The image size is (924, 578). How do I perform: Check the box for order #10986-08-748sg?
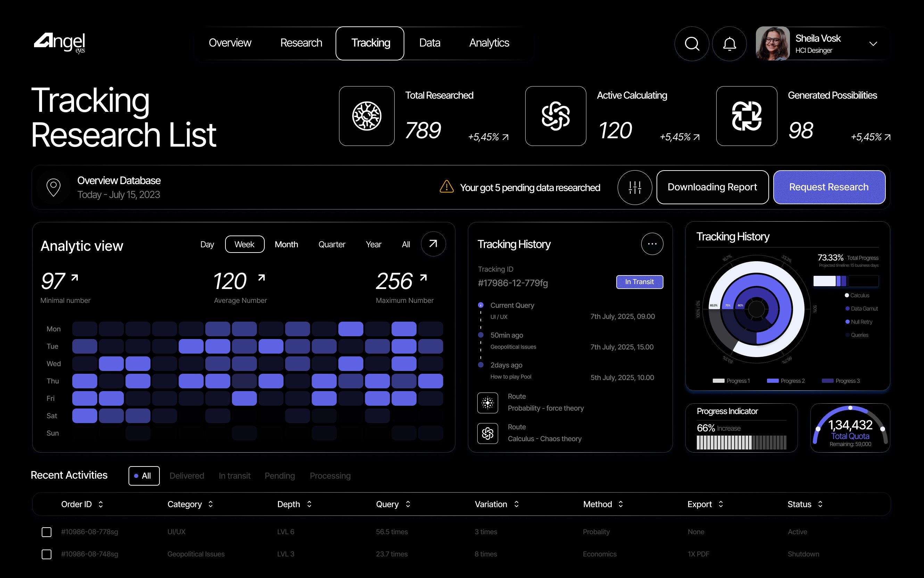click(47, 554)
